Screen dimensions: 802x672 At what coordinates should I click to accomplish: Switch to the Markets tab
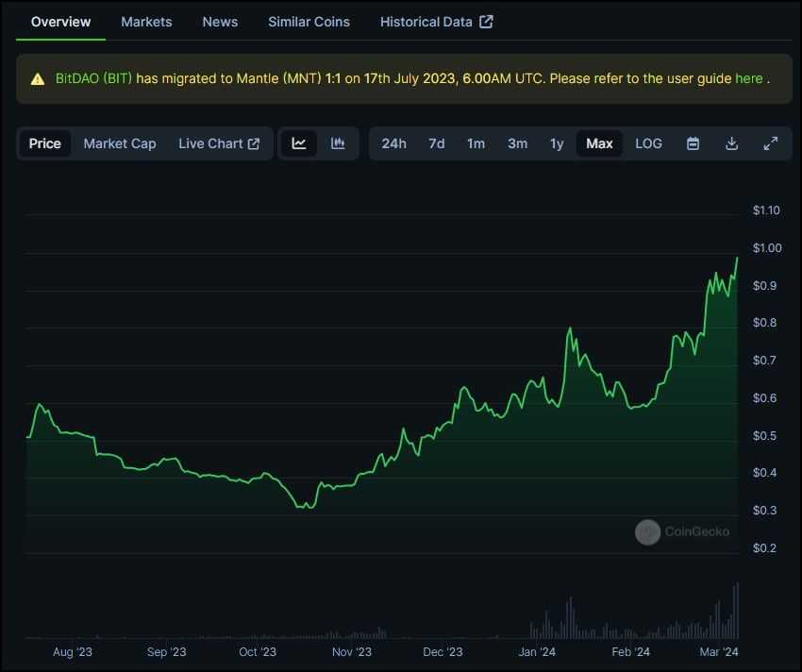coord(146,21)
